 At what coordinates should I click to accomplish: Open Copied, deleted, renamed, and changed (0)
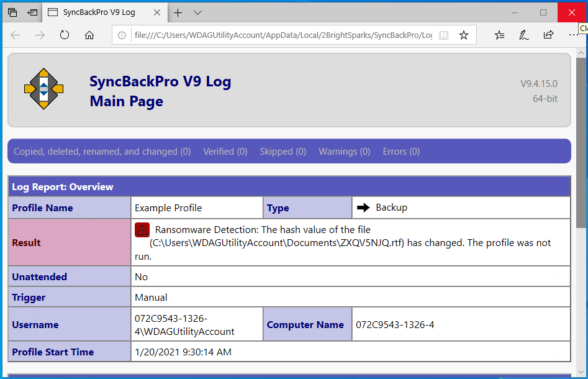102,152
